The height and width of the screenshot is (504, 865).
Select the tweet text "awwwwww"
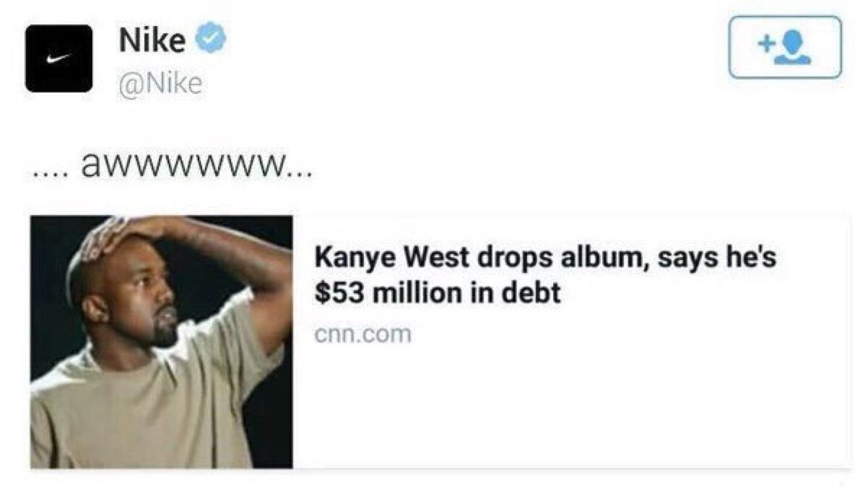click(x=184, y=165)
